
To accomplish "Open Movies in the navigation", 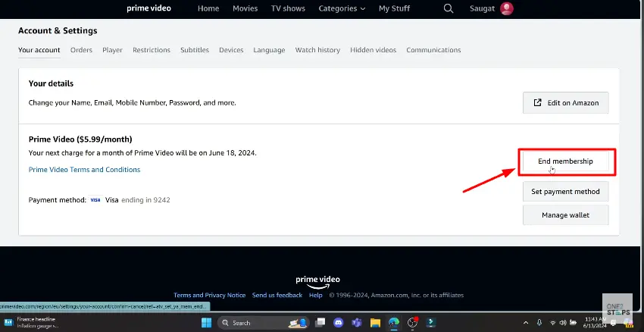I will (245, 8).
